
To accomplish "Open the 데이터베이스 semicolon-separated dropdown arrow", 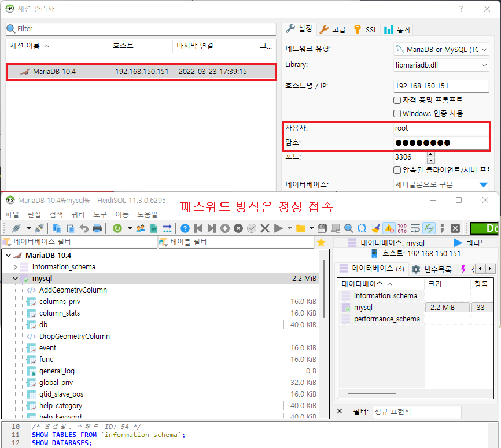I will pyautogui.click(x=484, y=184).
